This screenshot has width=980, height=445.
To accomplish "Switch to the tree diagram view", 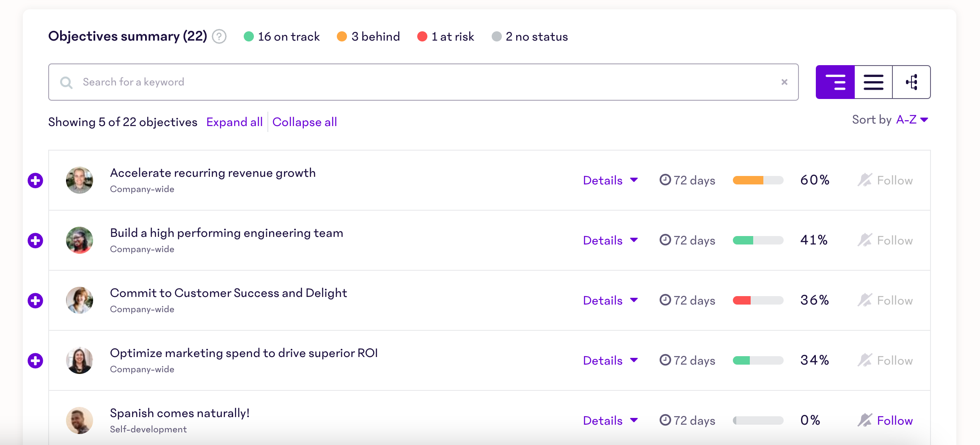I will click(911, 82).
